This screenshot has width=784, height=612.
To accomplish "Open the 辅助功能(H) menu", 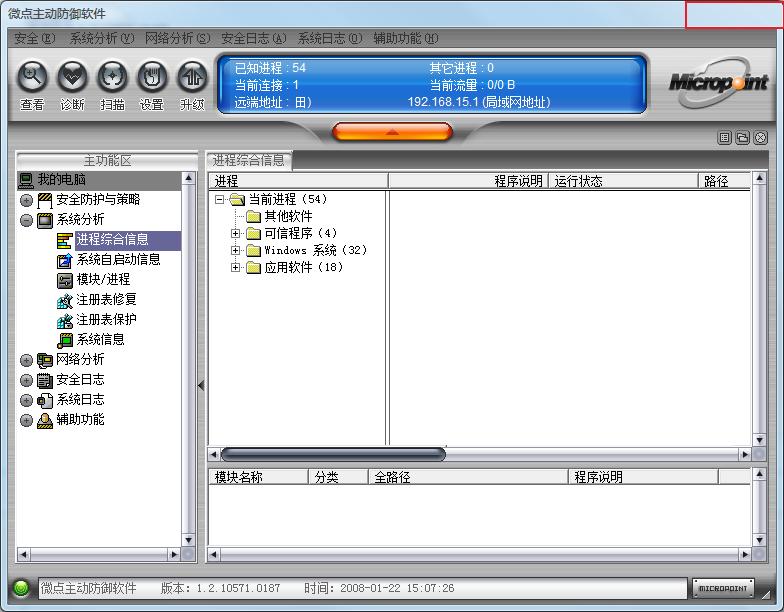I will (x=406, y=38).
